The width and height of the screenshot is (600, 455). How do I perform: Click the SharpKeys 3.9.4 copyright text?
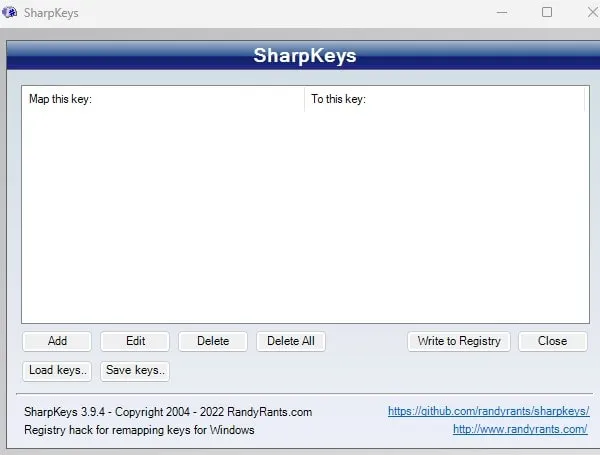[168, 412]
